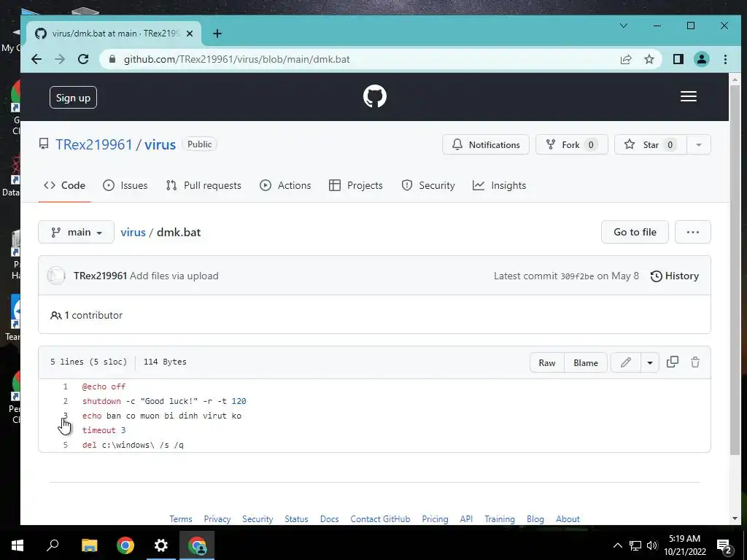Open the browser side panel
Viewport: 747px width, 560px height.
pyautogui.click(x=678, y=59)
